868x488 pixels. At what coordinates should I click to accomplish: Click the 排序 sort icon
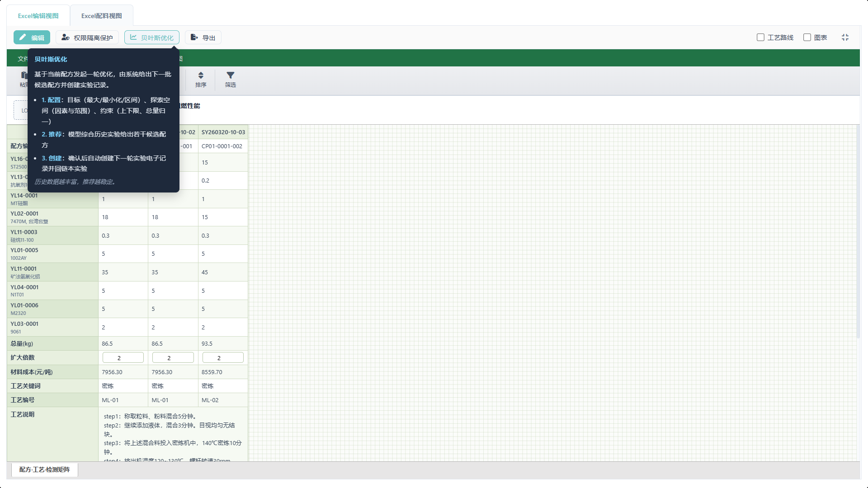click(x=201, y=80)
